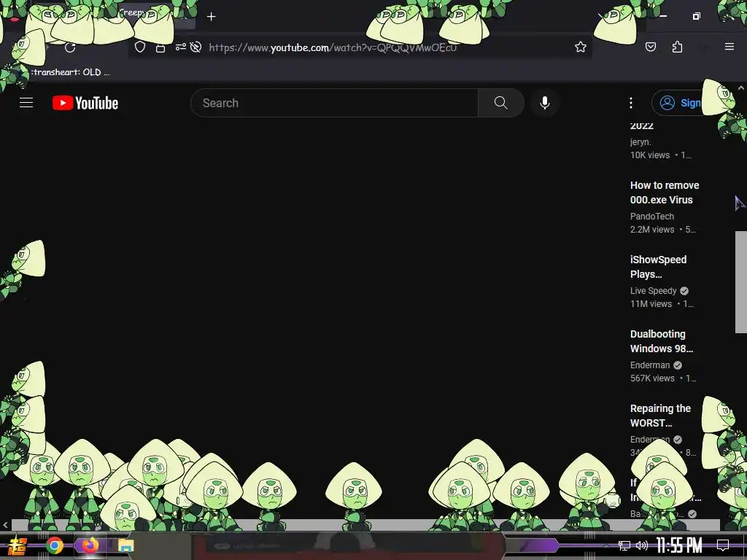Open the Firefox extensions puzzle icon
Viewport: 747px width, 560px height.
[x=677, y=47]
